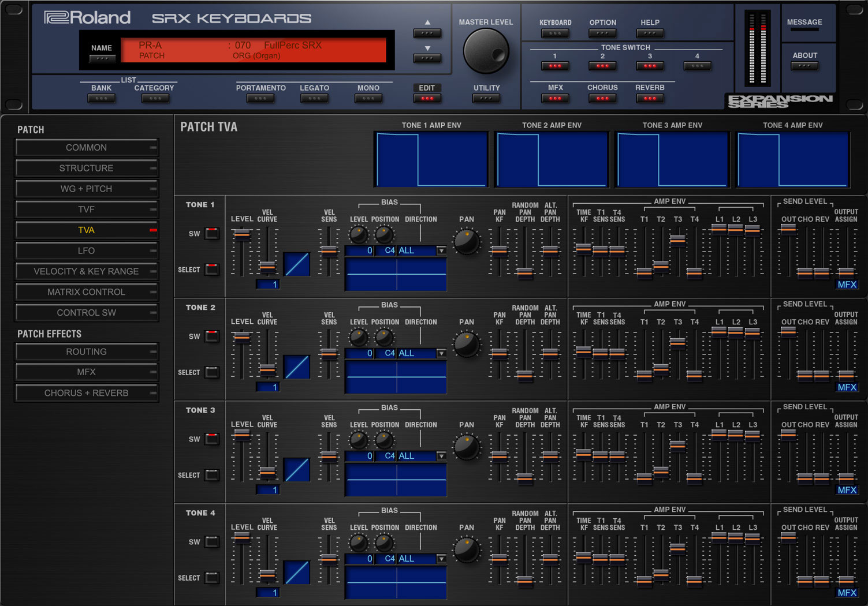Toggle Tone 4 SW switch
Screen dimensions: 868x606
pos(213,542)
